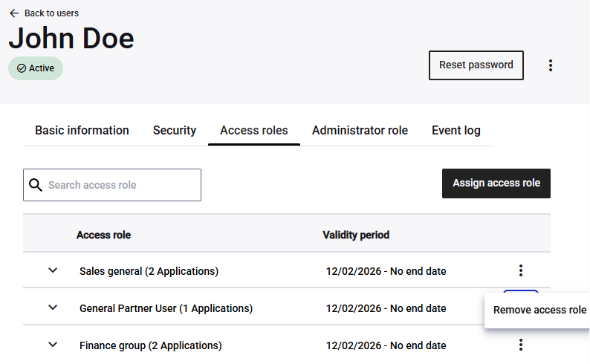Image resolution: width=590 pixels, height=364 pixels.
Task: Click the Reset password button
Action: point(476,65)
